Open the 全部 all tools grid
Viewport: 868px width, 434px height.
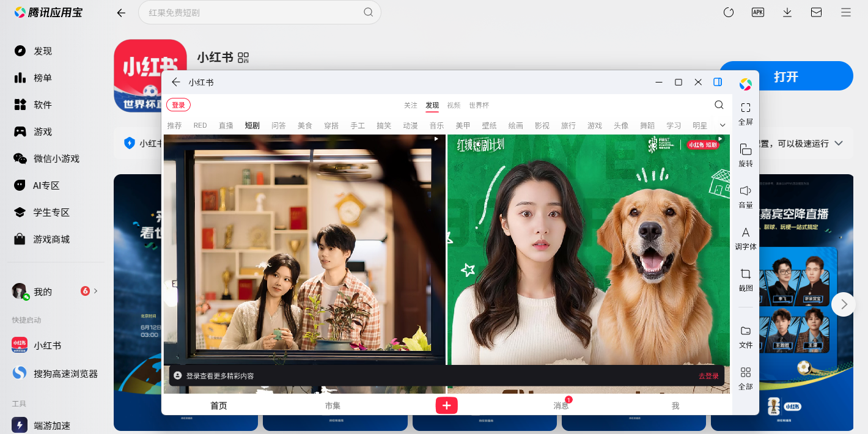click(x=746, y=378)
